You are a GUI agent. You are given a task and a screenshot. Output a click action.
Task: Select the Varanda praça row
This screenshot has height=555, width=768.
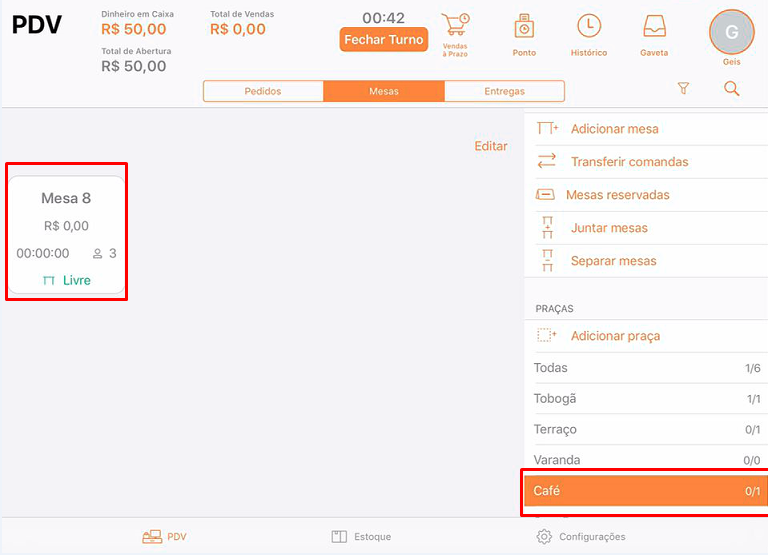tap(646, 460)
